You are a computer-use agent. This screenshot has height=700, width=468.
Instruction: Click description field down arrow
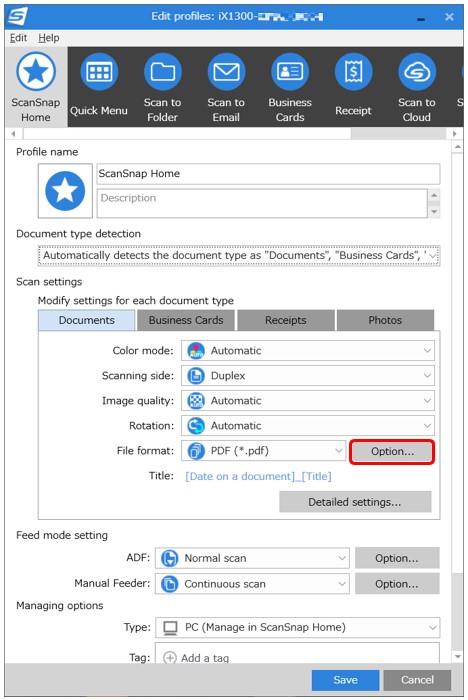434,212
